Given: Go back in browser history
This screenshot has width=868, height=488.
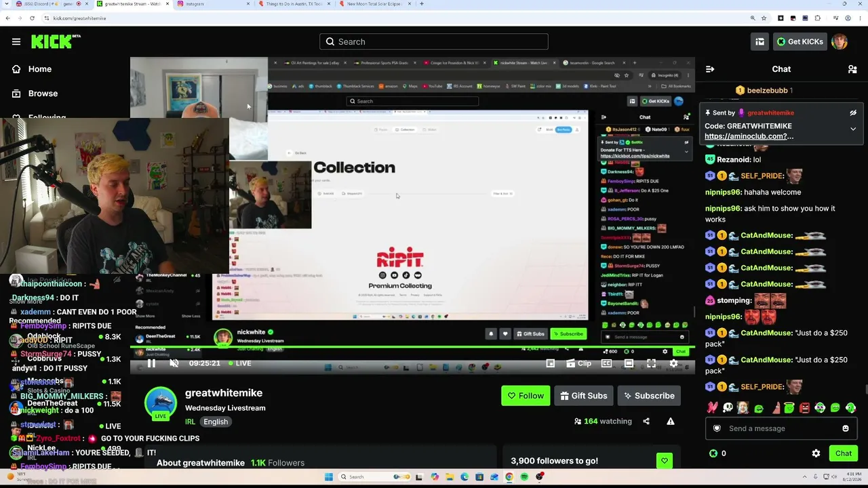Looking at the screenshot, I should (x=7, y=18).
